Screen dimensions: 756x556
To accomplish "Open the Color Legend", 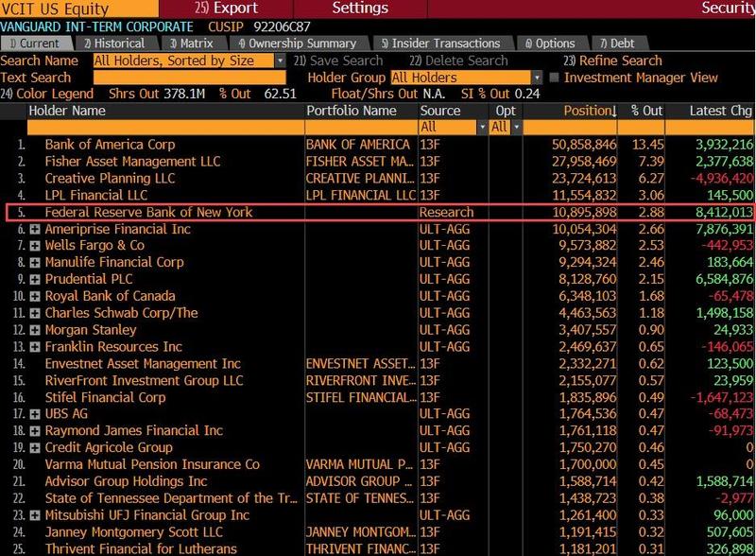I will pos(46,95).
